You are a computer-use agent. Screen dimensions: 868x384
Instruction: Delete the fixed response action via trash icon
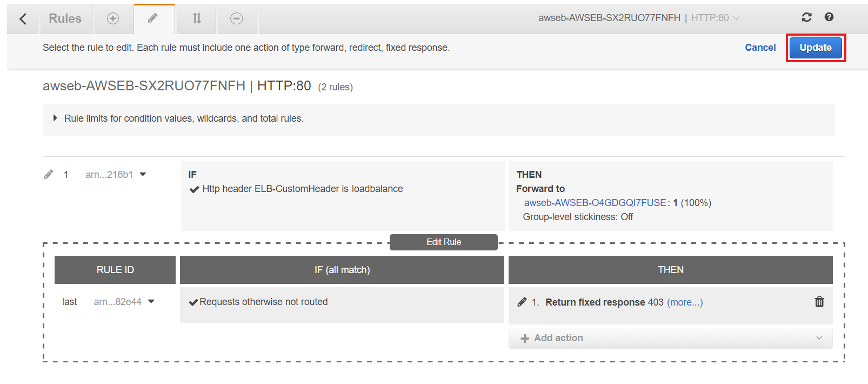(x=819, y=302)
